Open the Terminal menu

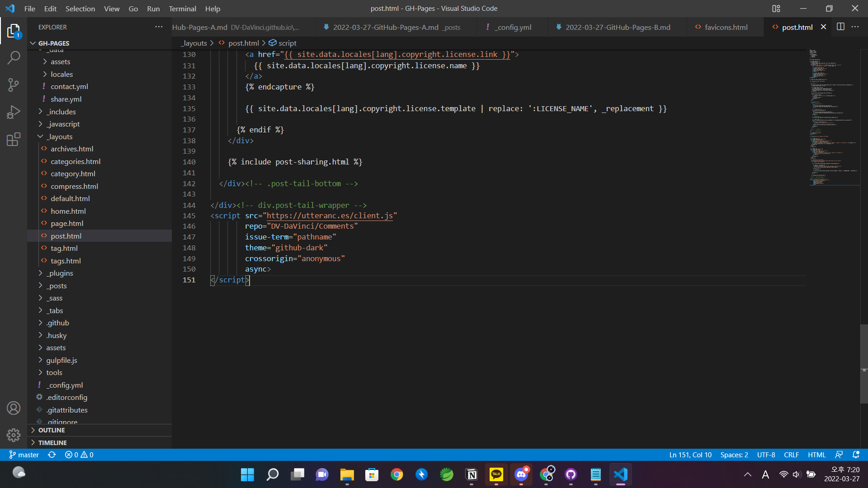(182, 9)
